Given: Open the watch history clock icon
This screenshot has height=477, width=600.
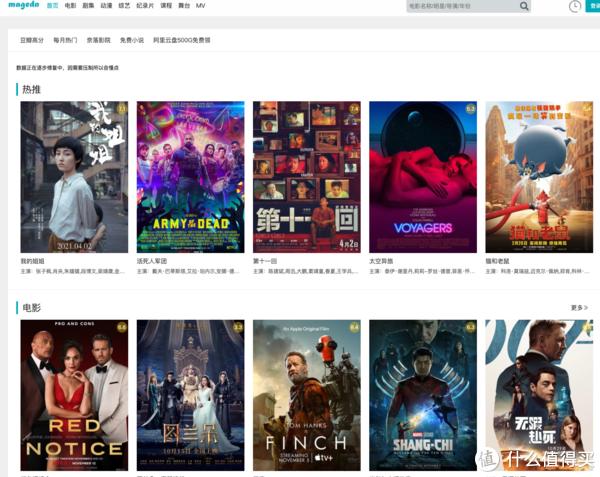Looking at the screenshot, I should coord(575,6).
